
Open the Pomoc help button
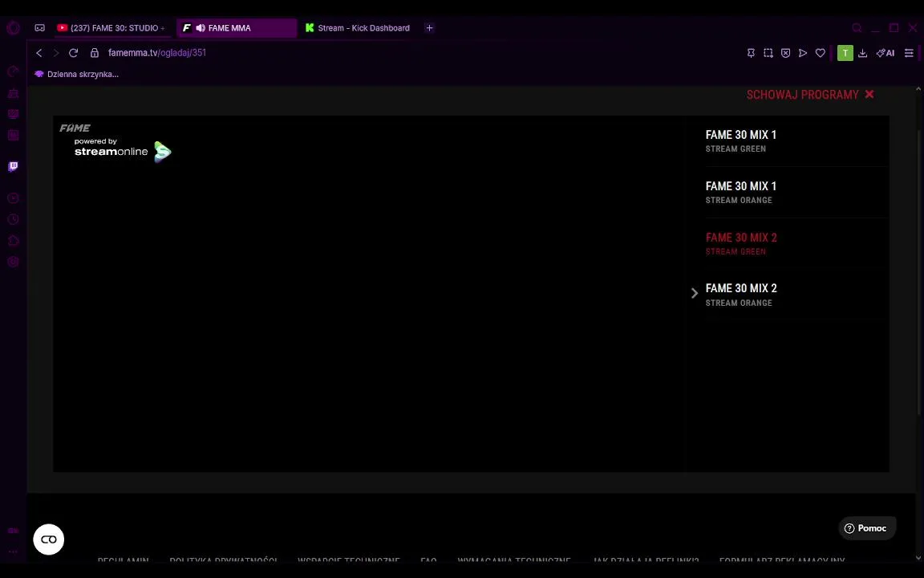pyautogui.click(x=867, y=528)
